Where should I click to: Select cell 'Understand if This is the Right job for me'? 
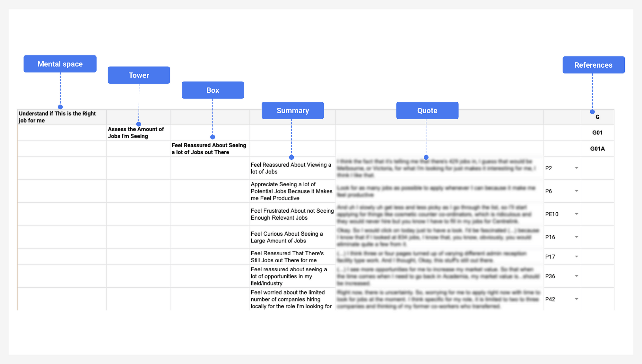click(x=62, y=117)
